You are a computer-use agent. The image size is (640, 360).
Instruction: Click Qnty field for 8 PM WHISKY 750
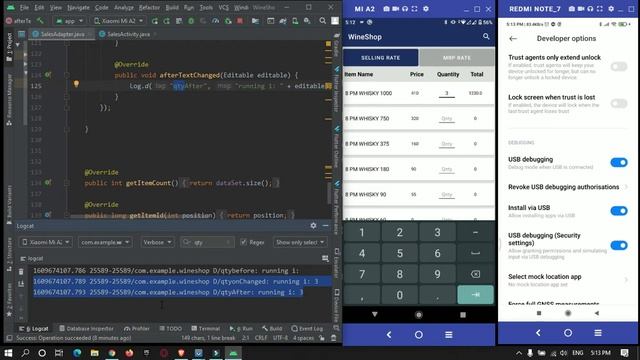[447, 118]
